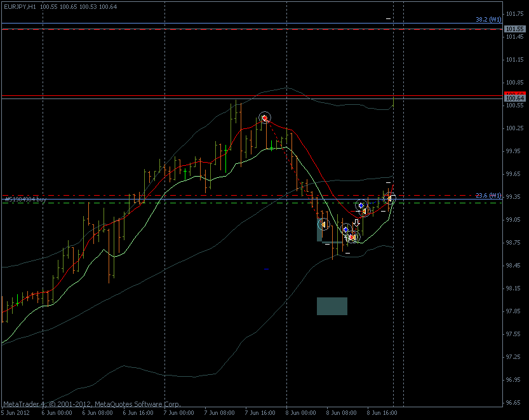The image size is (529, 420).
Task: Click the 100.55 price scale label
Action: point(515,105)
